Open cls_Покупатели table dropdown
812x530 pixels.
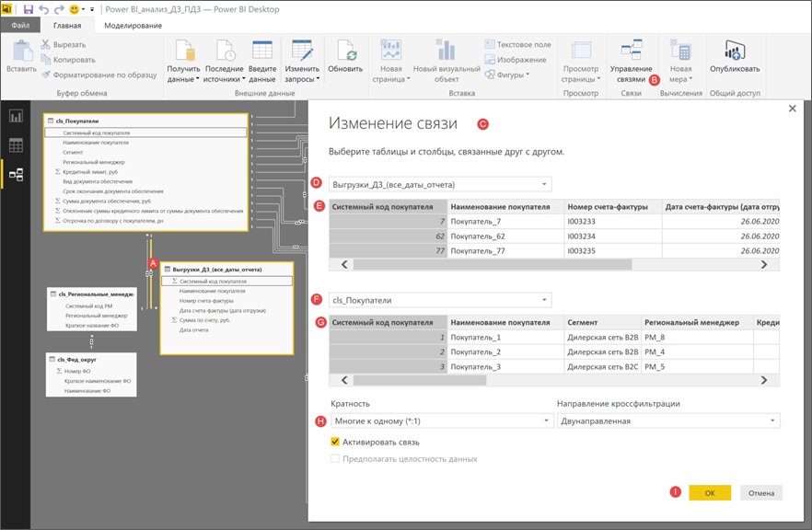[440, 300]
